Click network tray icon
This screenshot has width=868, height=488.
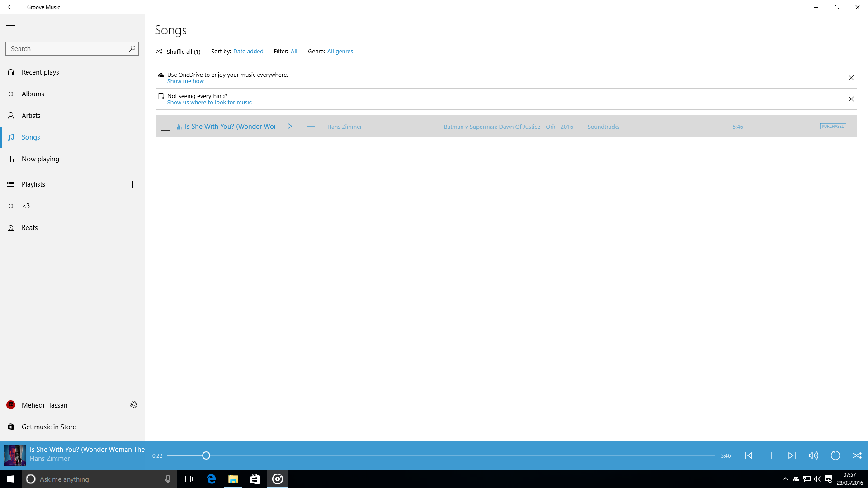tap(807, 479)
